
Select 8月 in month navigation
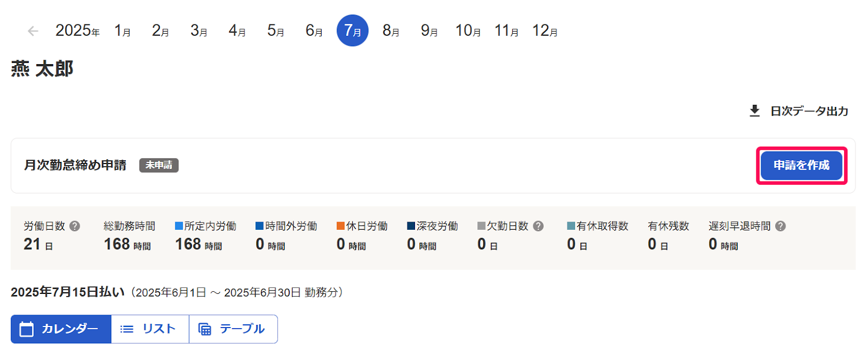(x=391, y=31)
